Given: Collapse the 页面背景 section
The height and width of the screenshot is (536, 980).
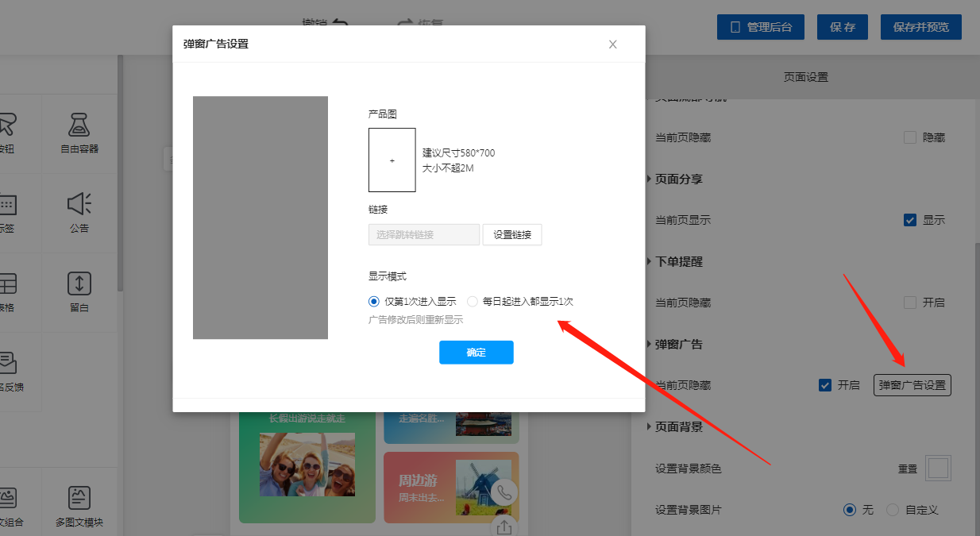Looking at the screenshot, I should (x=649, y=427).
